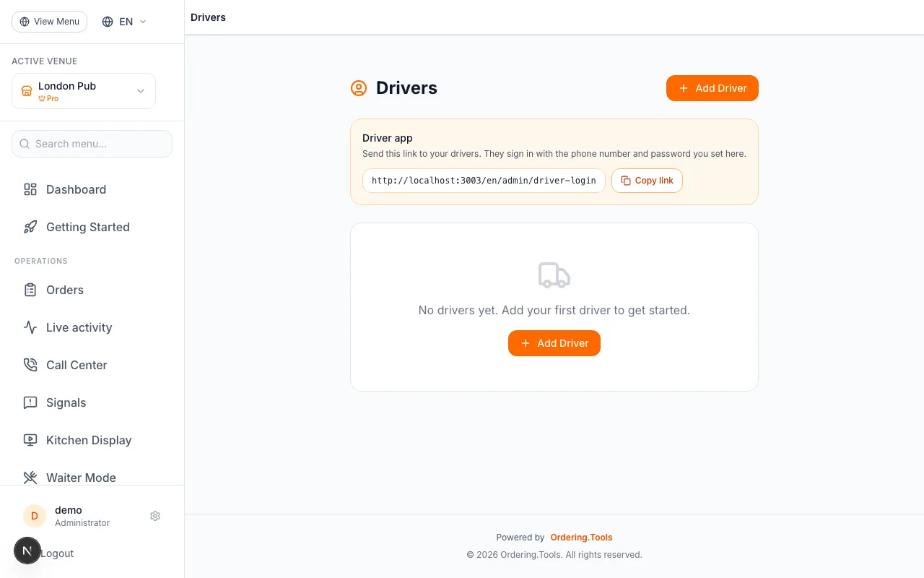The width and height of the screenshot is (924, 578).
Task: Navigate to Live activity
Action: point(92,327)
